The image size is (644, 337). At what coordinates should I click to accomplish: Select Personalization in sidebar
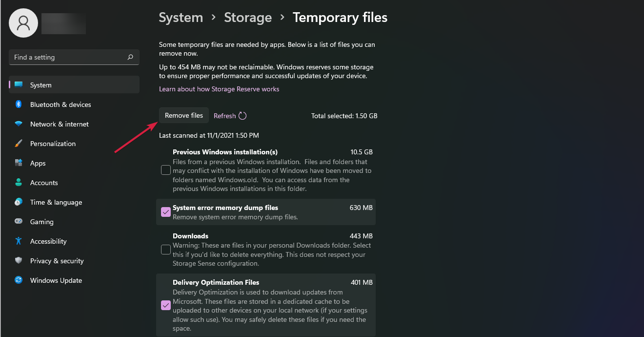[x=74, y=144]
